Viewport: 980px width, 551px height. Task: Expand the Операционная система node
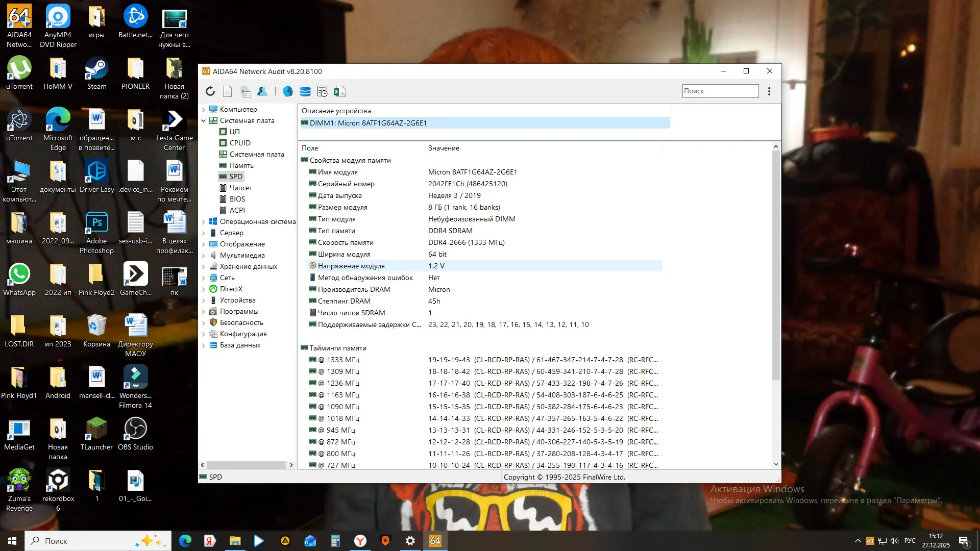coord(204,221)
